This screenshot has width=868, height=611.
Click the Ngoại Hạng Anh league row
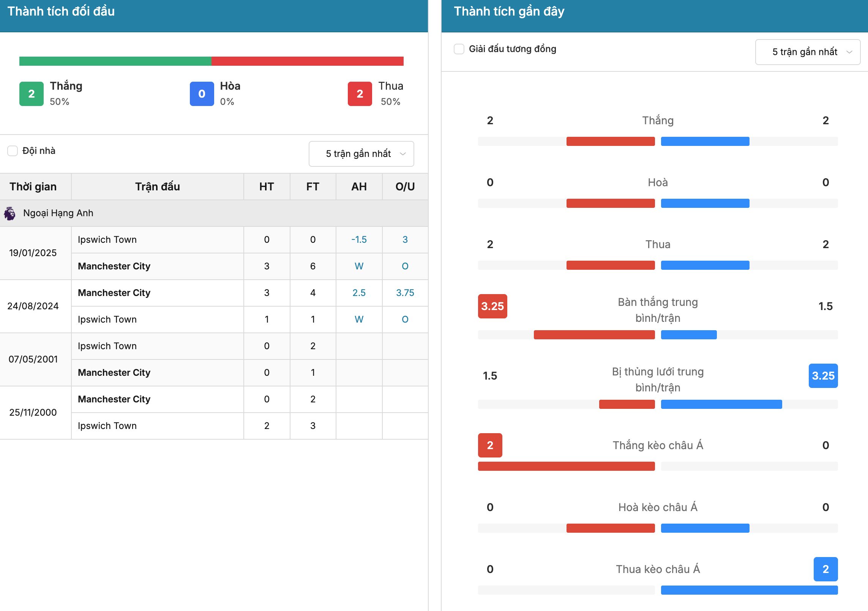pyautogui.click(x=214, y=213)
